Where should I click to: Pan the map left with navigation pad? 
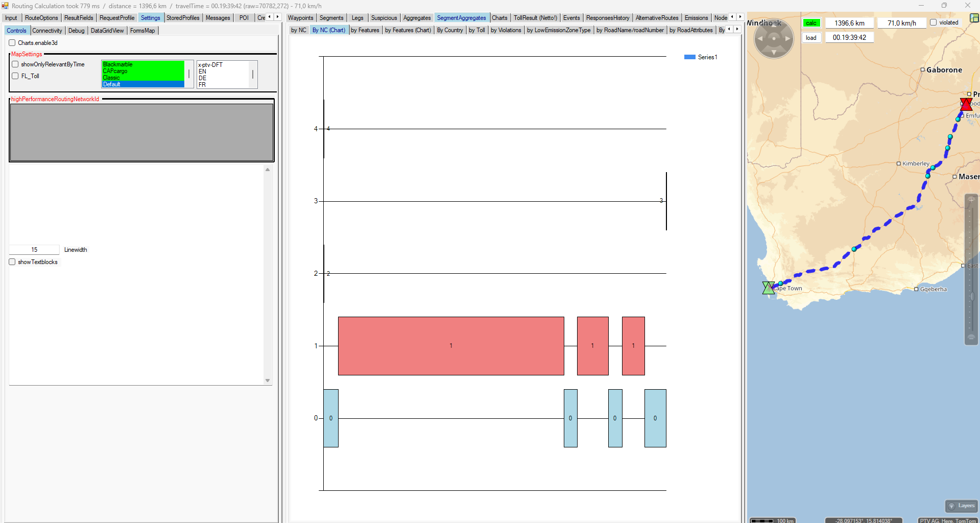[x=760, y=38]
